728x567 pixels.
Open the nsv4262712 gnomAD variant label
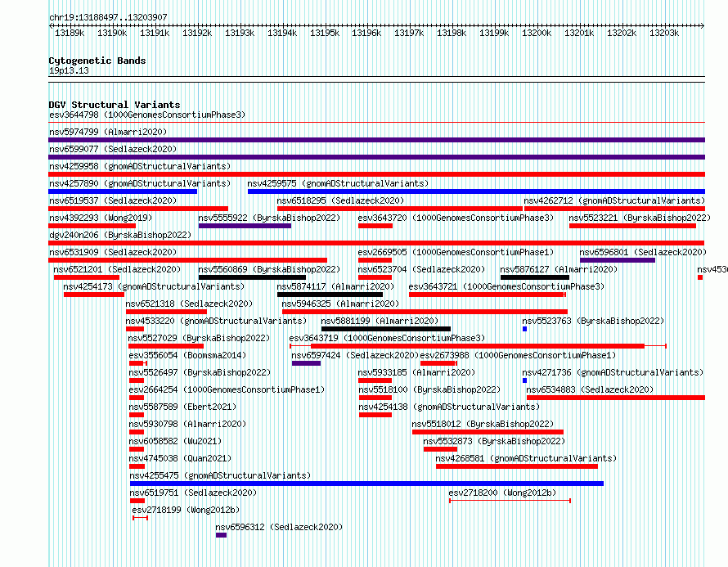[x=614, y=200]
